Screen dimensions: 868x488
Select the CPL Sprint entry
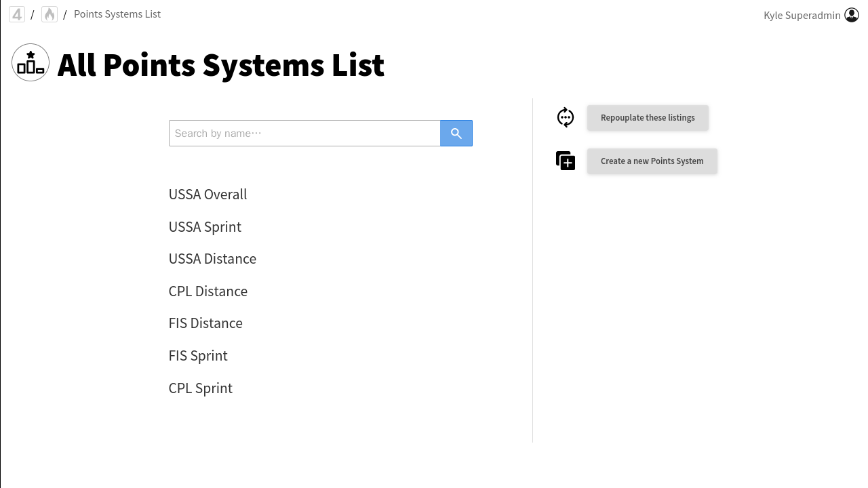(x=200, y=388)
